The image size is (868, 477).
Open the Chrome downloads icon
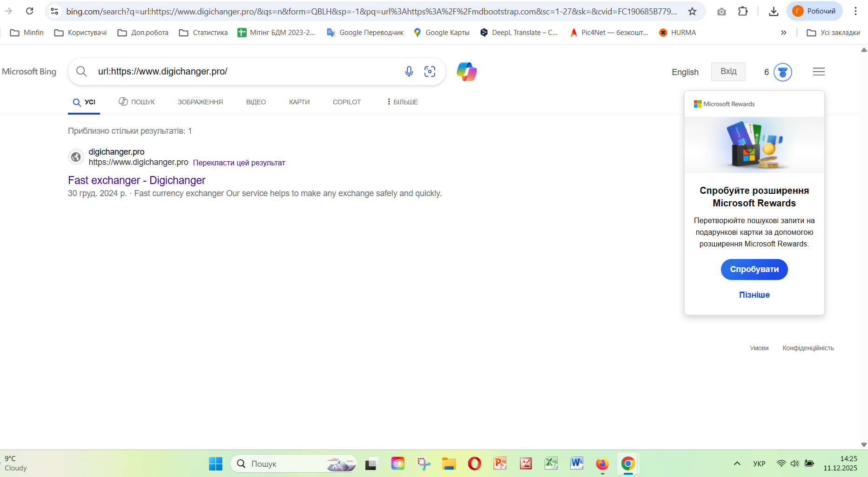[774, 11]
